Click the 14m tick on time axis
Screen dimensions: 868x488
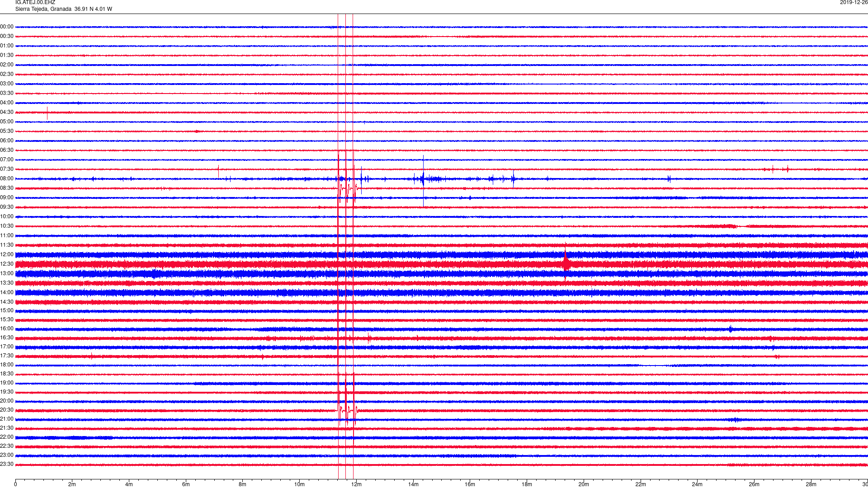[x=413, y=484]
